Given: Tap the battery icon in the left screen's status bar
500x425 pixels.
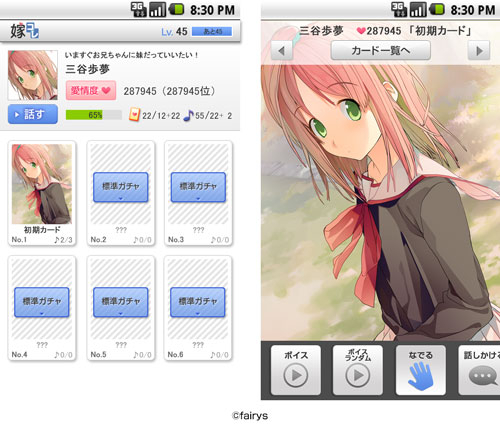Looking at the screenshot, I should click(x=176, y=9).
